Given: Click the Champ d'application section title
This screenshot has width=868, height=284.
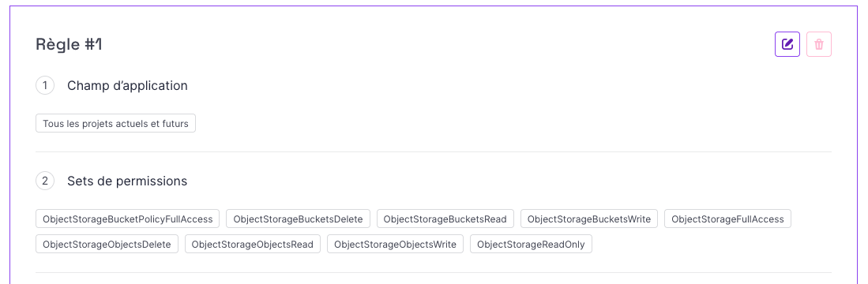Looking at the screenshot, I should (x=127, y=86).
